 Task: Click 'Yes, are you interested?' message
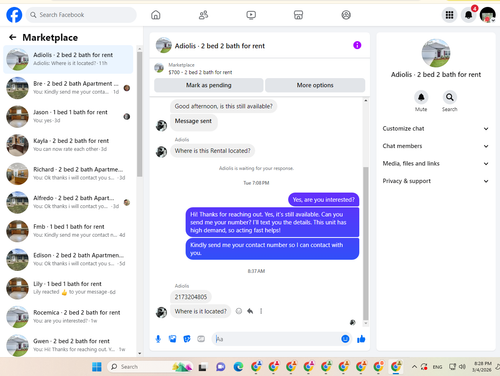point(323,200)
